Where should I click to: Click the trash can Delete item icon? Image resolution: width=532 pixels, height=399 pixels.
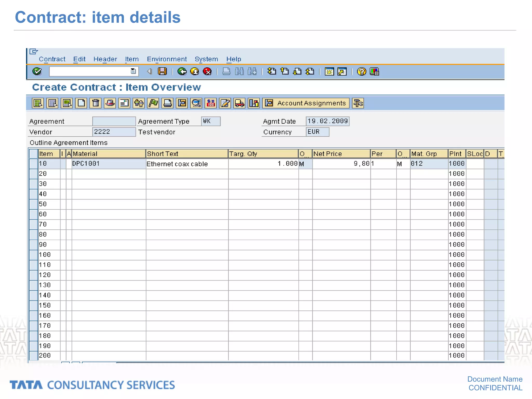[x=96, y=103]
